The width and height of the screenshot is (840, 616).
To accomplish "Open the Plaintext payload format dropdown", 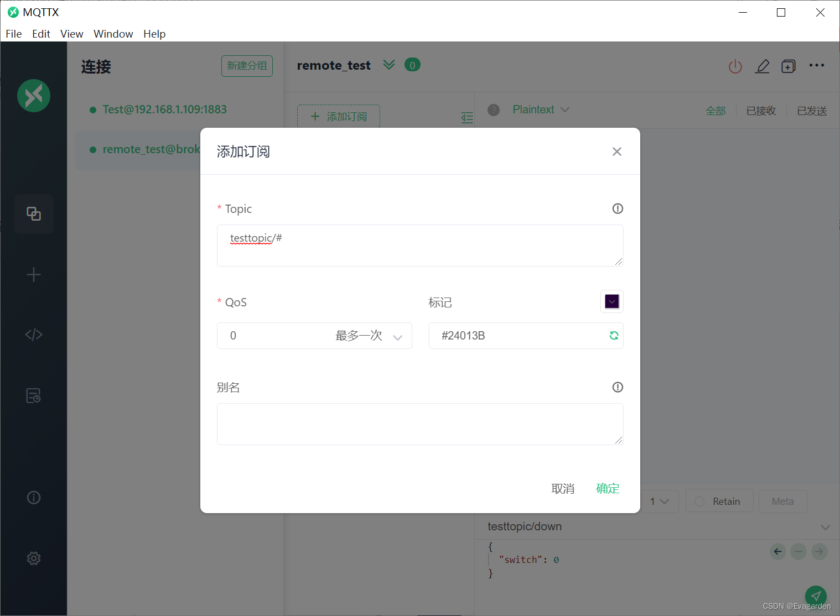I will [541, 109].
